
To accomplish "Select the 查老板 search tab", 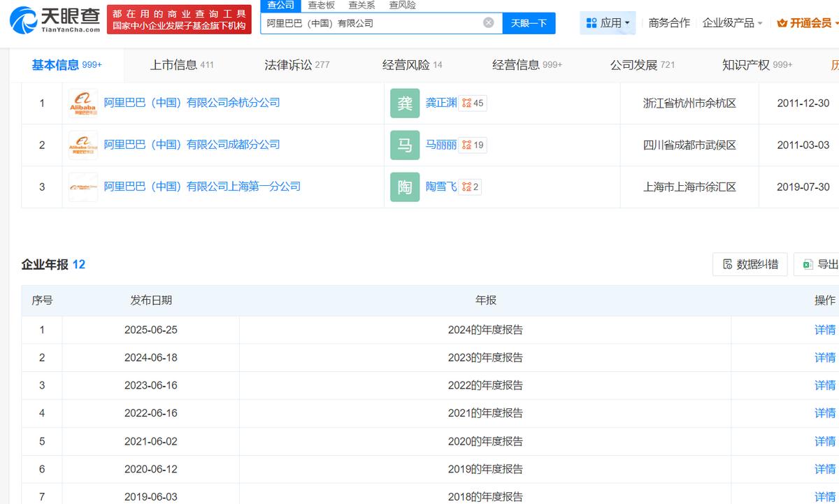I will click(x=322, y=5).
